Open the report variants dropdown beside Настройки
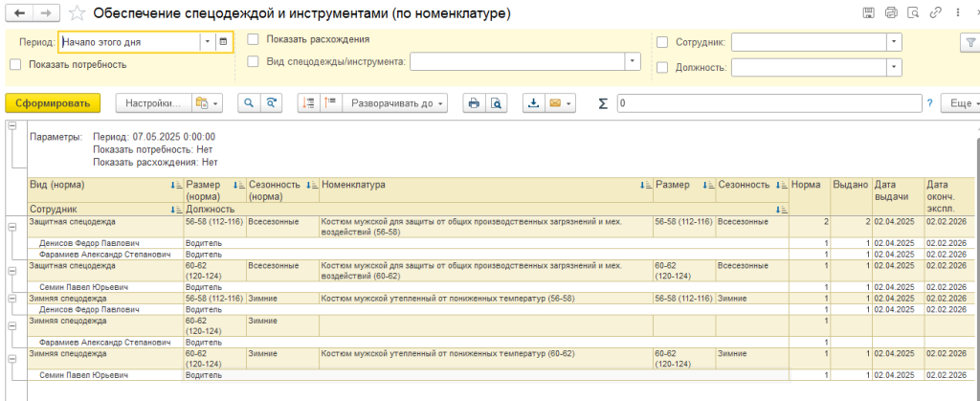The image size is (980, 401). coord(206,103)
